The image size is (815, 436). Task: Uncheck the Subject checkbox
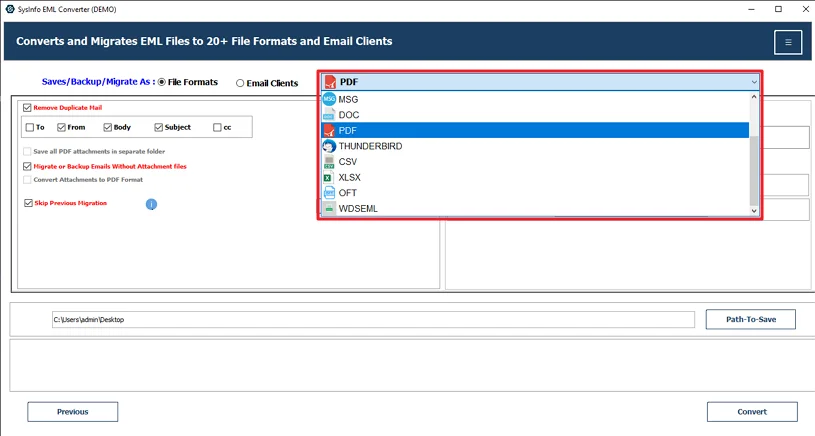pyautogui.click(x=159, y=127)
